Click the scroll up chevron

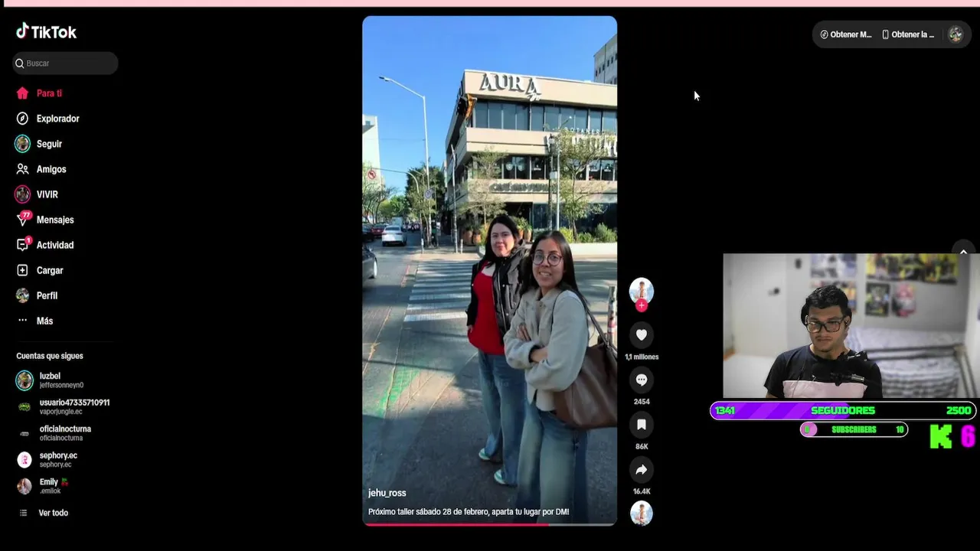click(963, 252)
